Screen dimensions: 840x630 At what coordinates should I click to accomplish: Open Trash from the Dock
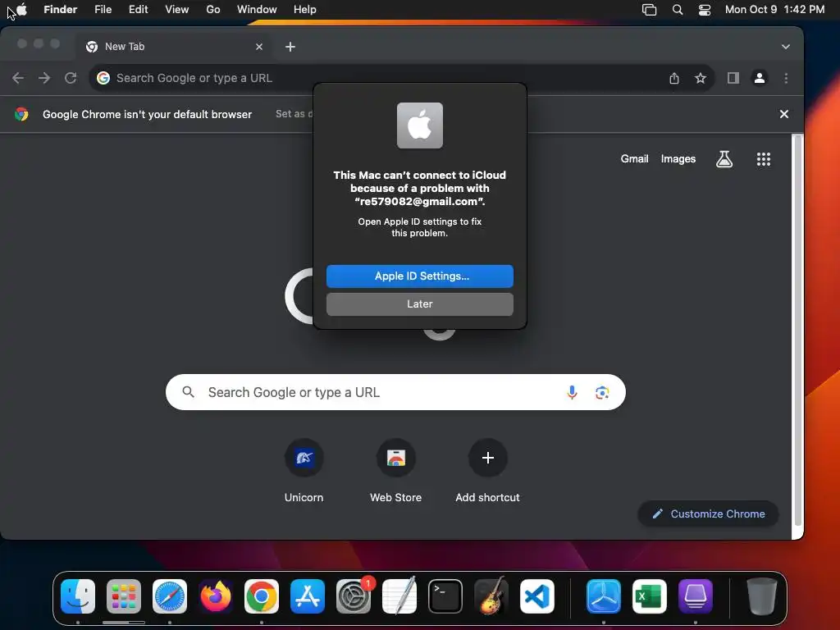click(x=762, y=596)
